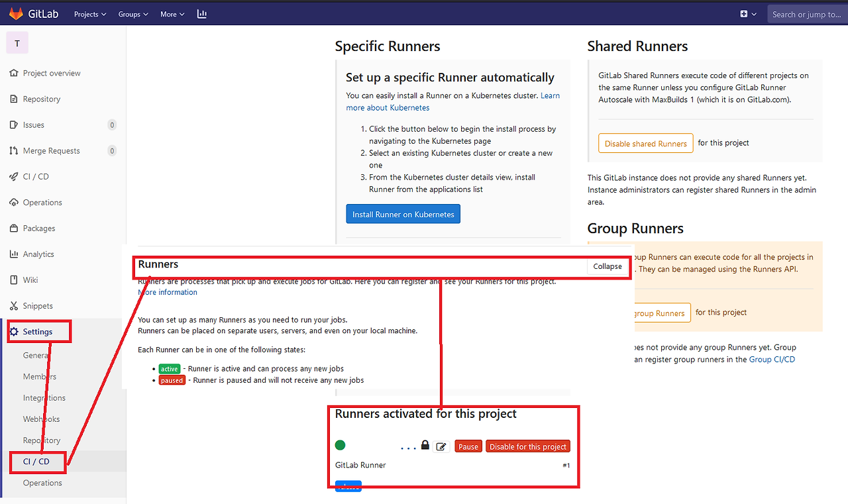Open the Projects dropdown
This screenshot has height=504, width=848.
(x=89, y=13)
